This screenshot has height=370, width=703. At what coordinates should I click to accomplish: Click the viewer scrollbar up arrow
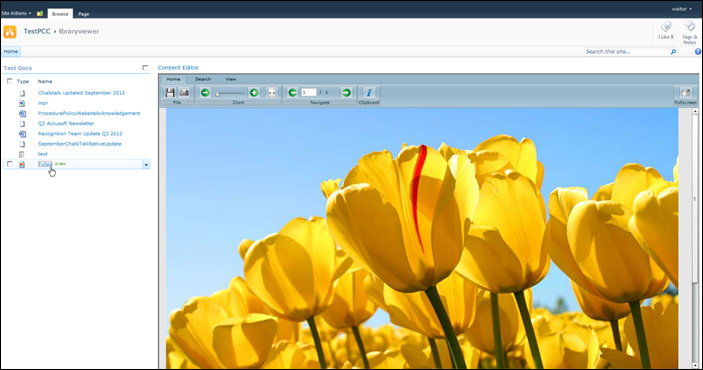click(x=695, y=111)
